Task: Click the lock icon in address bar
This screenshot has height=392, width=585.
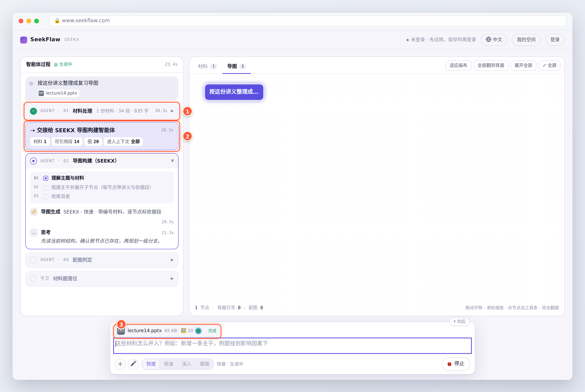Action: point(57,20)
